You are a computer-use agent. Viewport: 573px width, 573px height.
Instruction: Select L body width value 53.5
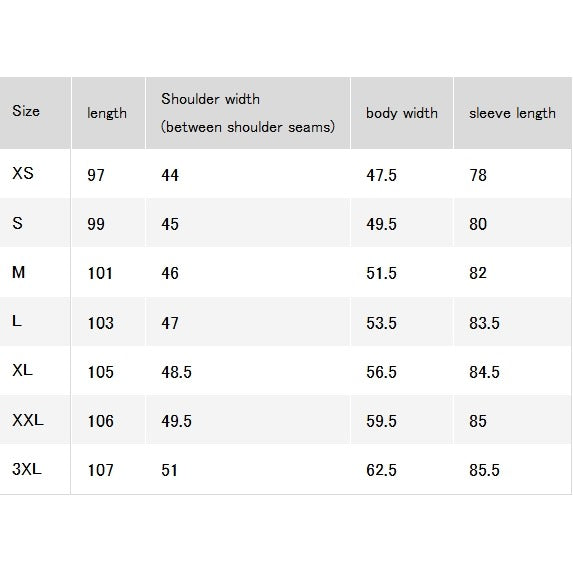click(x=382, y=323)
